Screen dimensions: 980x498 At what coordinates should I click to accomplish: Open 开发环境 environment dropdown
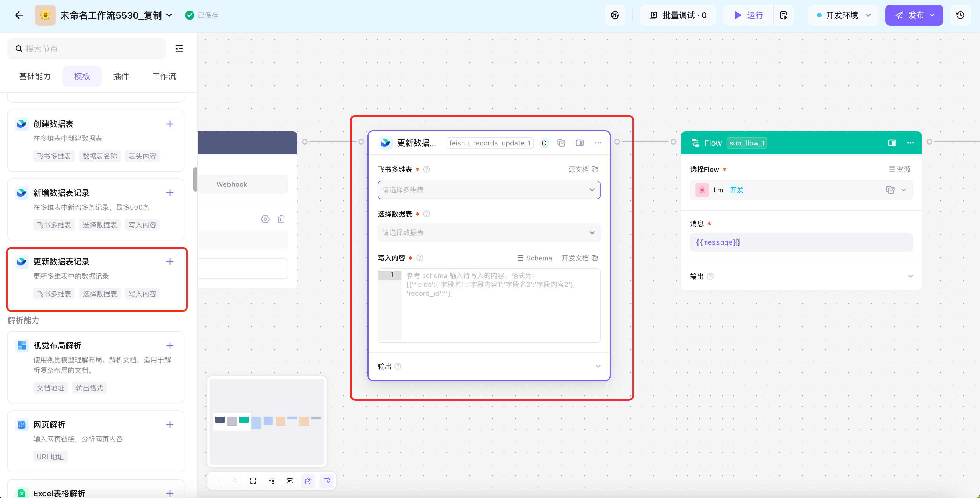(843, 15)
